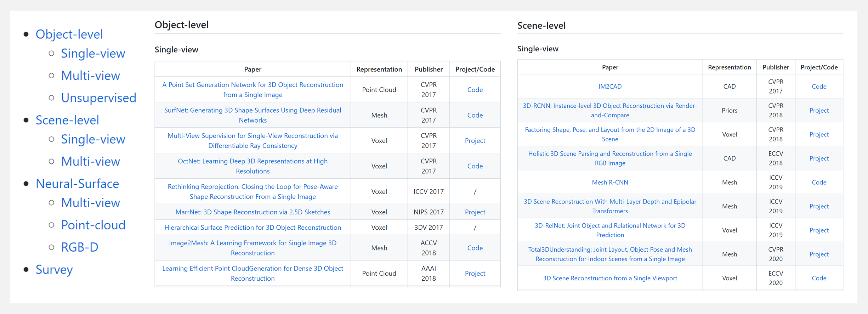The height and width of the screenshot is (314, 868).
Task: Go to Multi-view under Object-level contents
Action: pyautogui.click(x=91, y=75)
